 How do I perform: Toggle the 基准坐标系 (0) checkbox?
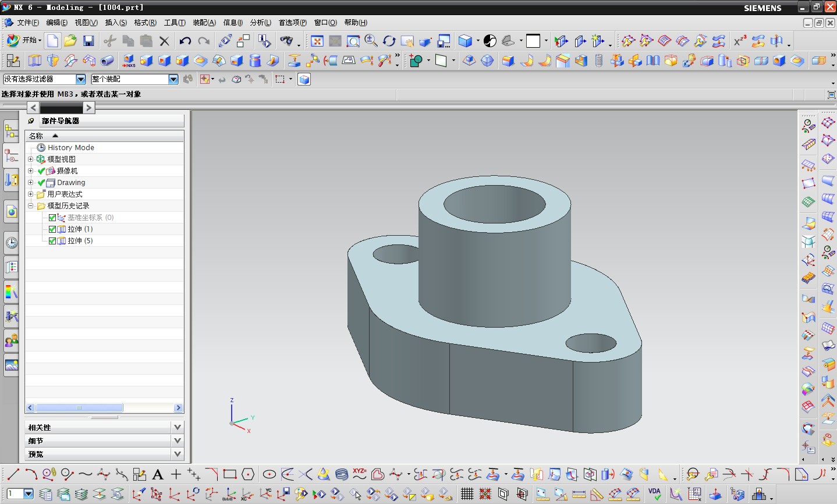[52, 218]
